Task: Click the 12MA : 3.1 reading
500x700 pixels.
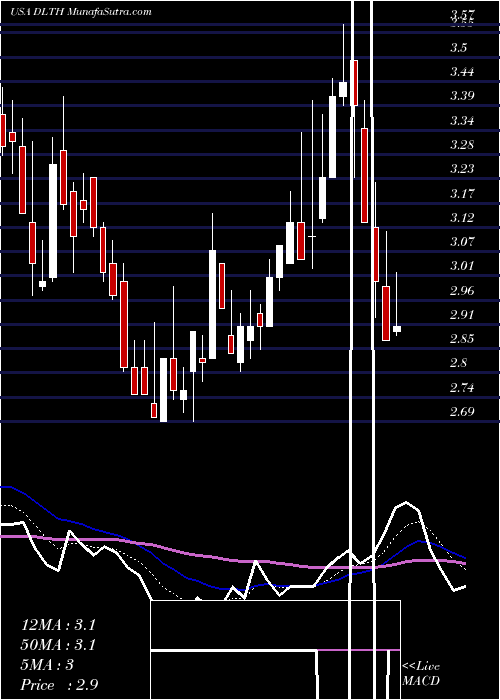Action: click(58, 625)
